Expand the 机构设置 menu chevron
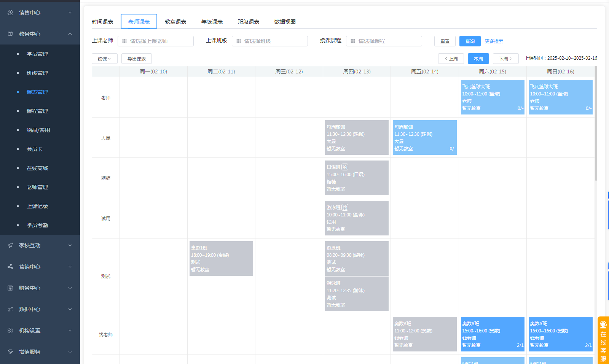Screen dimensions: 609x364 point(70,331)
